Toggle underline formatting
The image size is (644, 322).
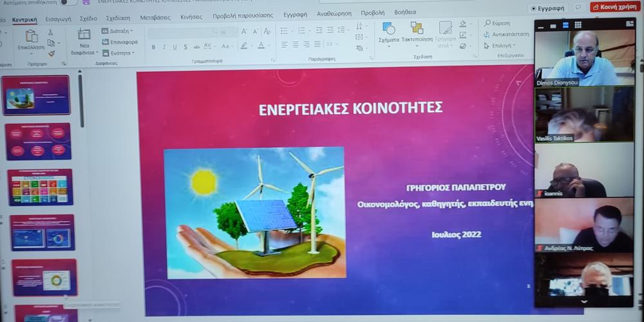coord(175,47)
